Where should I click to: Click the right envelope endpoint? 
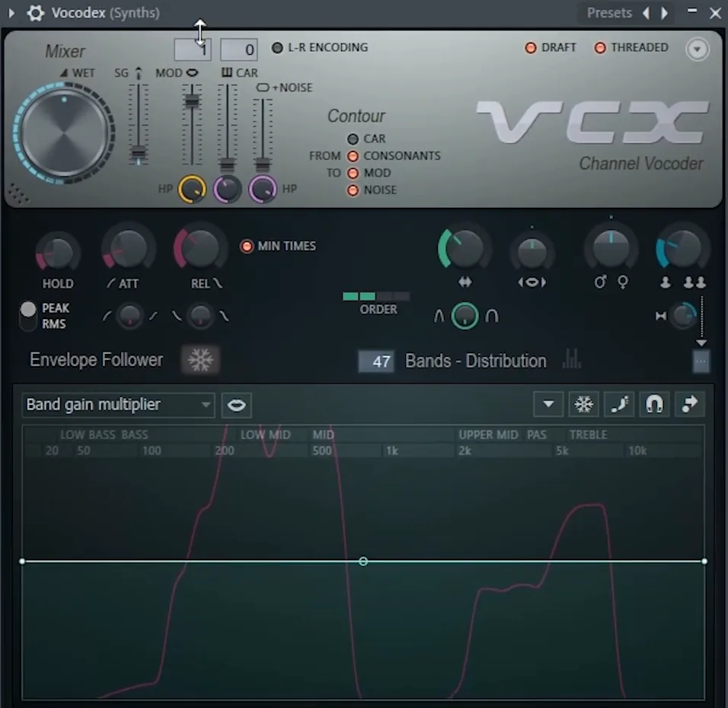[x=704, y=562]
